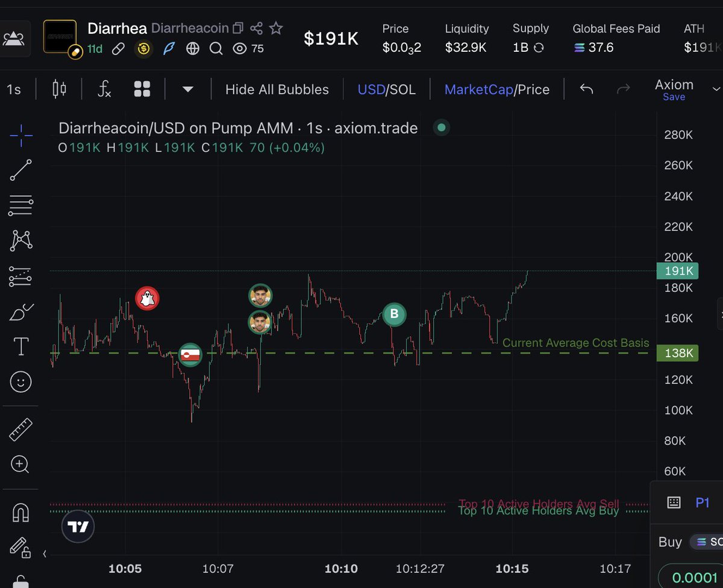723x588 pixels.
Task: Switch chart to Price view
Action: tap(534, 90)
